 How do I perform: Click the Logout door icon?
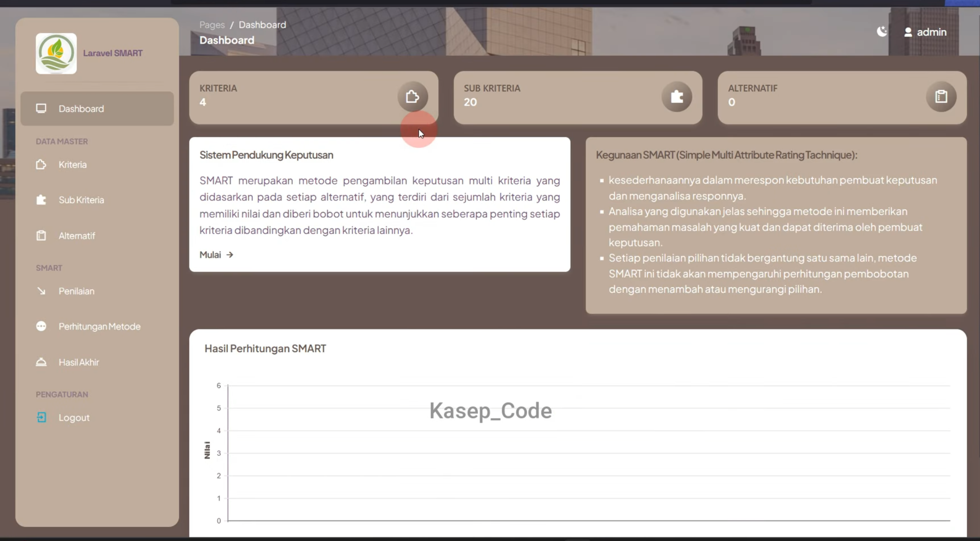tap(41, 417)
